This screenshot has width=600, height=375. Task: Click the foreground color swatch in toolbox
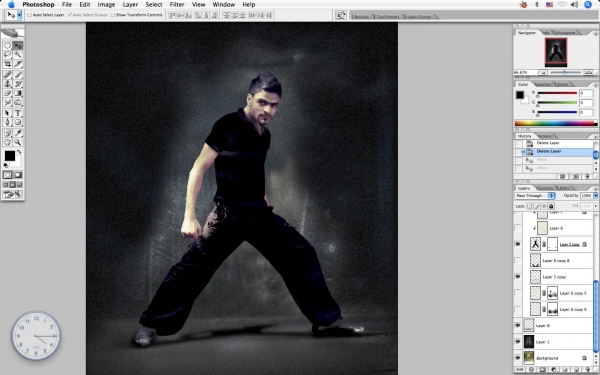pyautogui.click(x=10, y=156)
